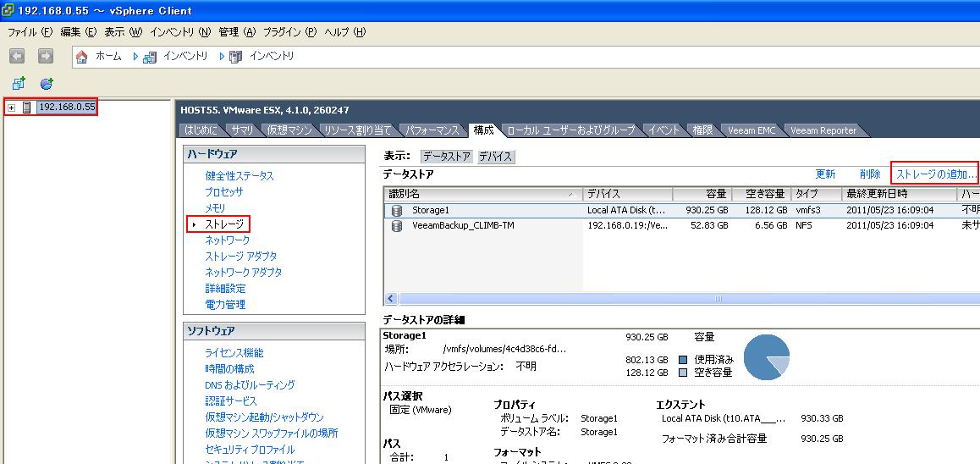Open プロセッサ hardware link
980x464 pixels.
pyautogui.click(x=223, y=192)
